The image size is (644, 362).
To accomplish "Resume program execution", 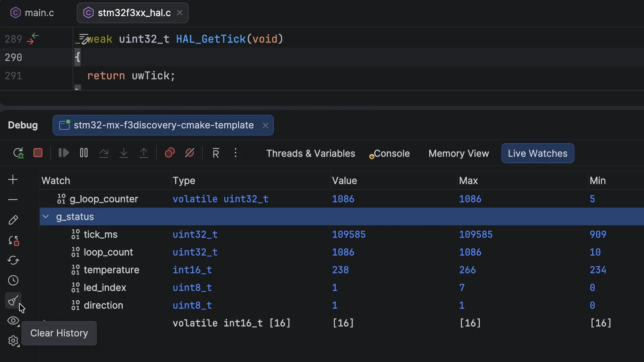I will tap(64, 153).
